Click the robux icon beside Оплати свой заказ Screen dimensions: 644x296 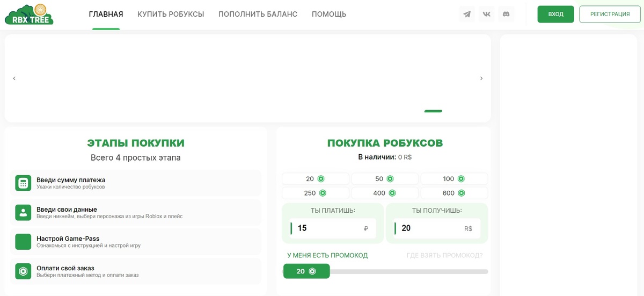coord(23,271)
